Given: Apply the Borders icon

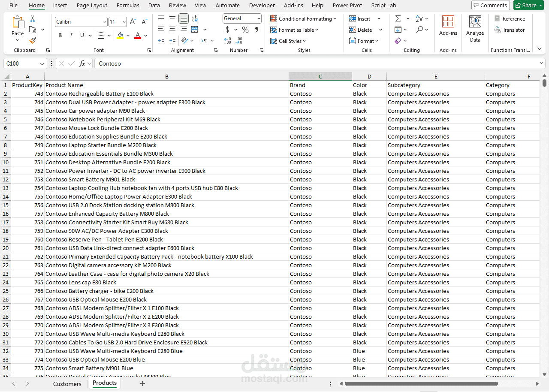Looking at the screenshot, I should click(x=101, y=35).
